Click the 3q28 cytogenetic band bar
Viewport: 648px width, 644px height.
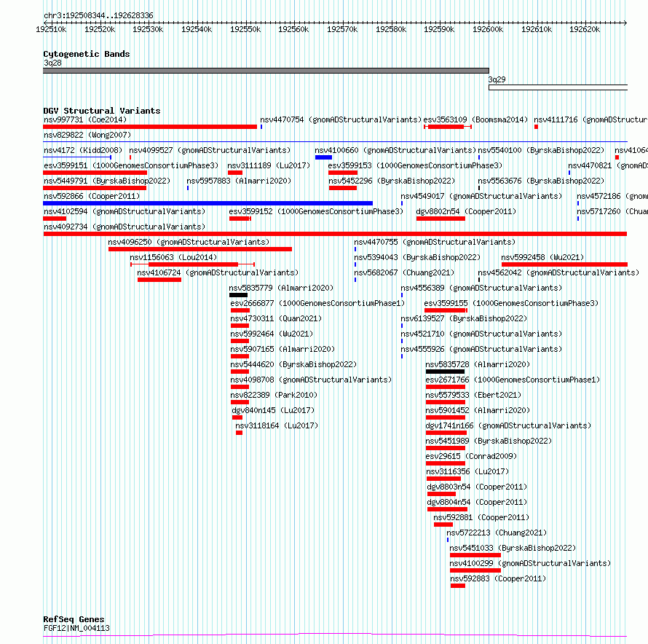coord(266,71)
